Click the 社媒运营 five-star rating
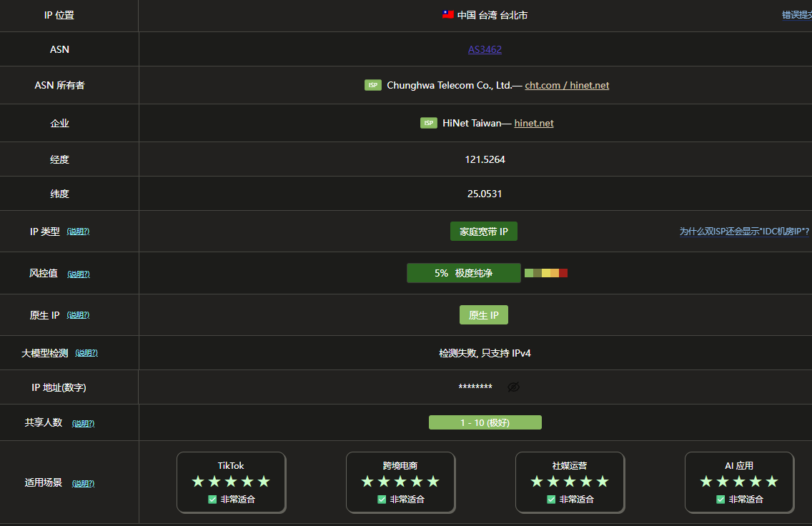 pyautogui.click(x=570, y=482)
